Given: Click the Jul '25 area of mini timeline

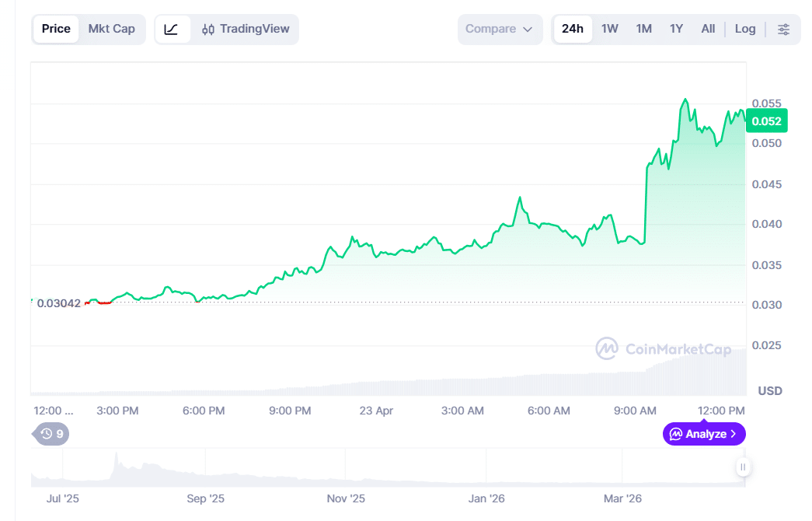Looking at the screenshot, I should coord(63,498).
